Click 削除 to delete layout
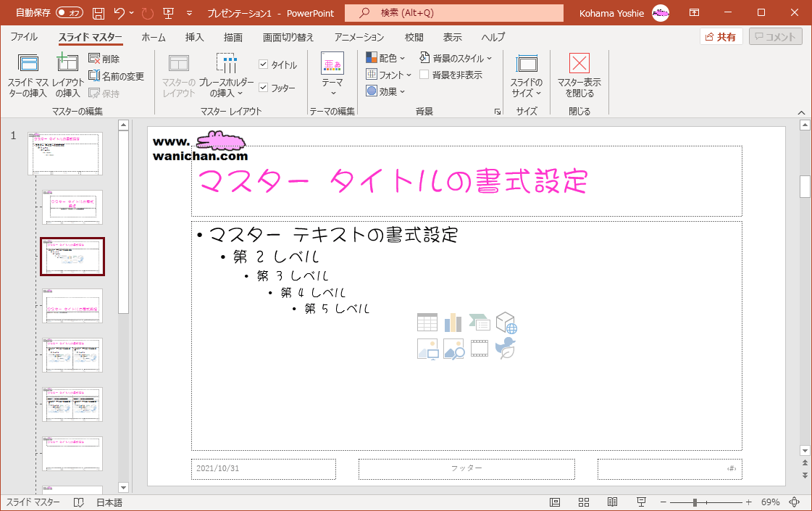812x511 pixels. point(104,59)
